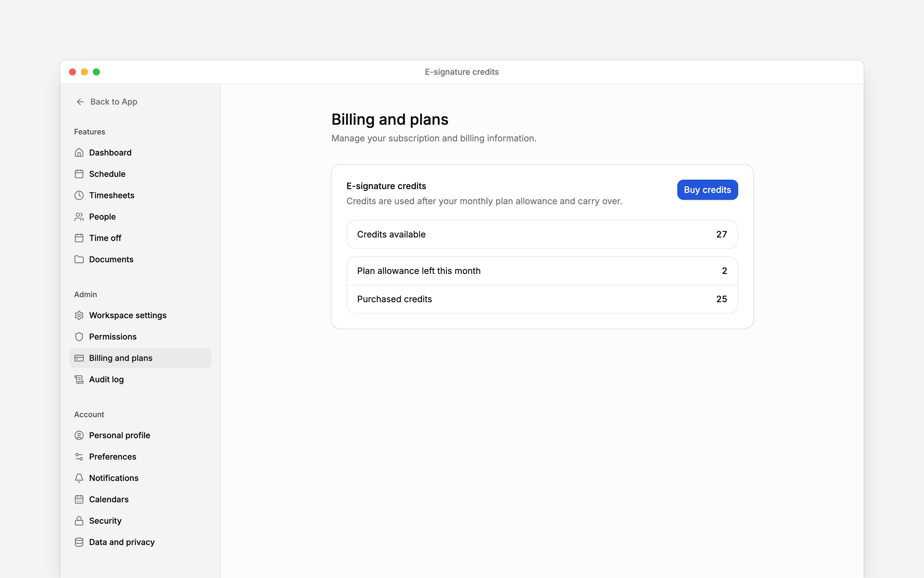
Task: Open Security settings
Action: coord(140,521)
